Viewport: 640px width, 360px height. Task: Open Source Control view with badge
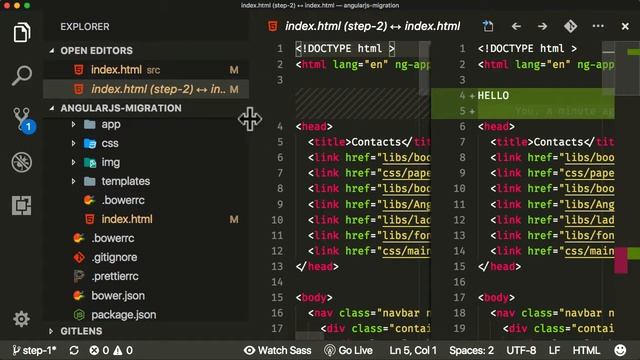23,119
